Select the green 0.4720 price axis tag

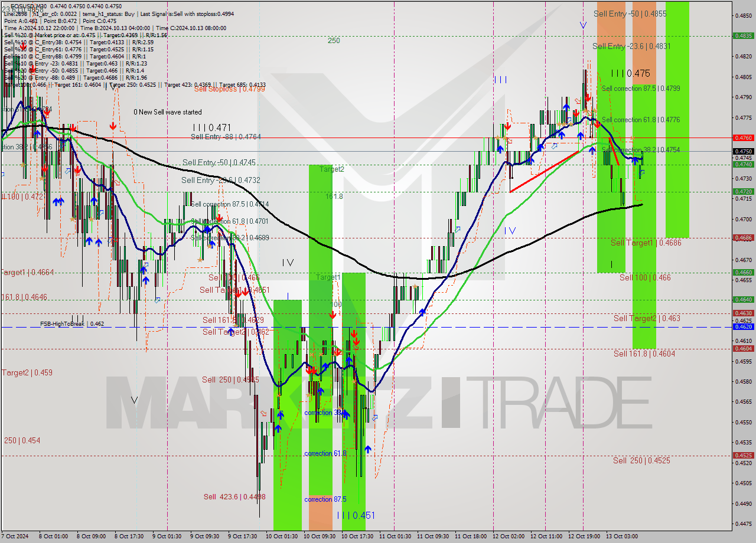click(743, 192)
